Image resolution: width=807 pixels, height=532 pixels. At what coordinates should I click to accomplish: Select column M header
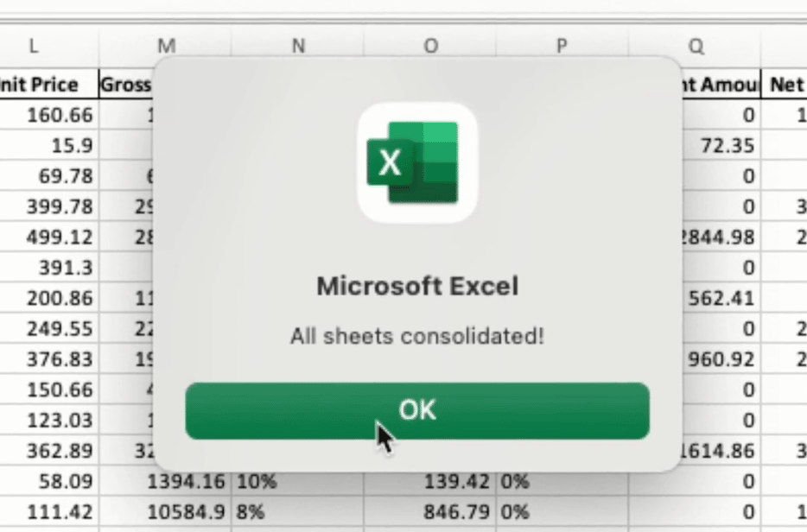point(166,46)
